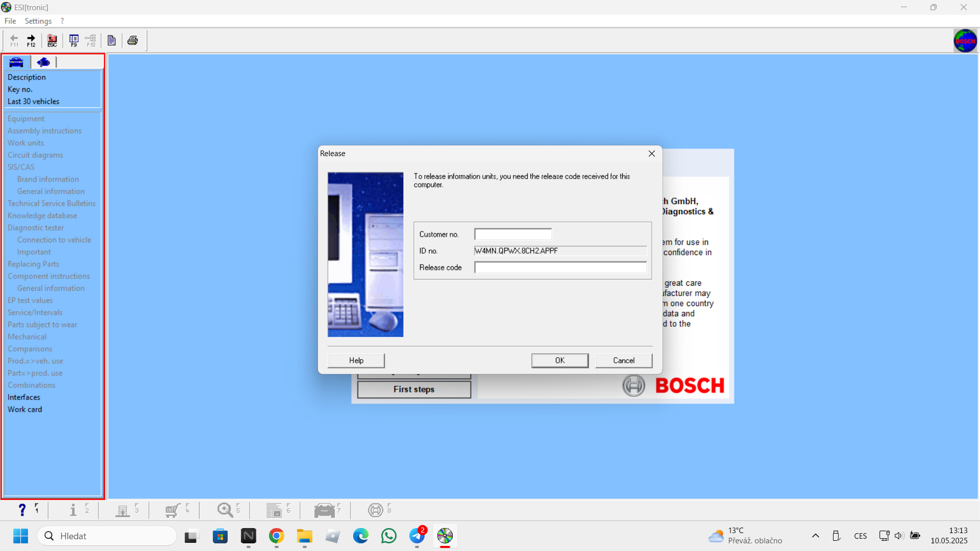980x551 pixels.
Task: Open Google Chrome from taskbar
Action: tap(276, 536)
